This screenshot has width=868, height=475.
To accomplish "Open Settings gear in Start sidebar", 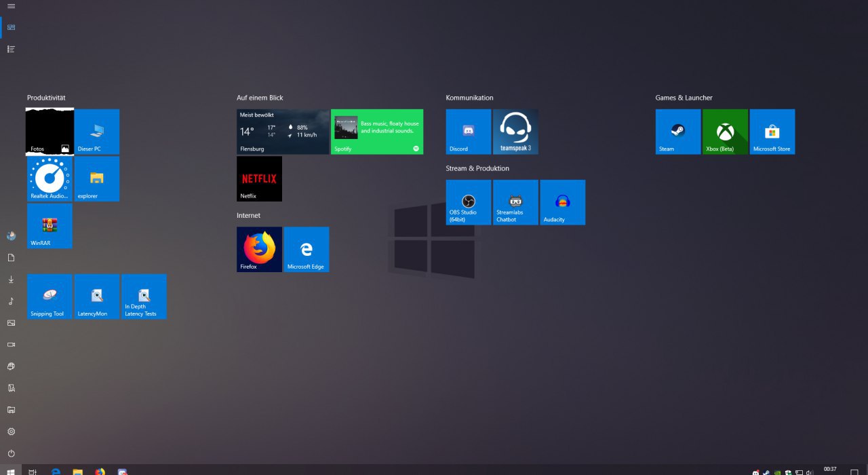I will 11,432.
